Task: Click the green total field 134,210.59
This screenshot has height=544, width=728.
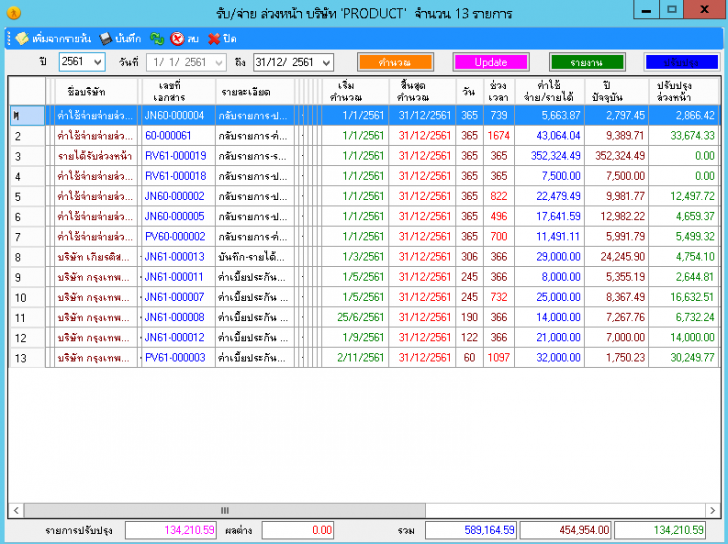Action: 660,530
